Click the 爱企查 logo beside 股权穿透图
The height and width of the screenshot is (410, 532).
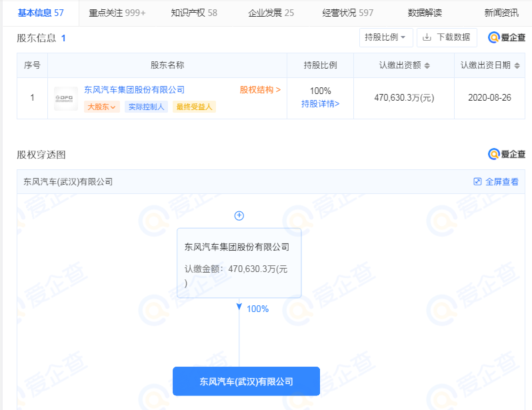tap(507, 154)
